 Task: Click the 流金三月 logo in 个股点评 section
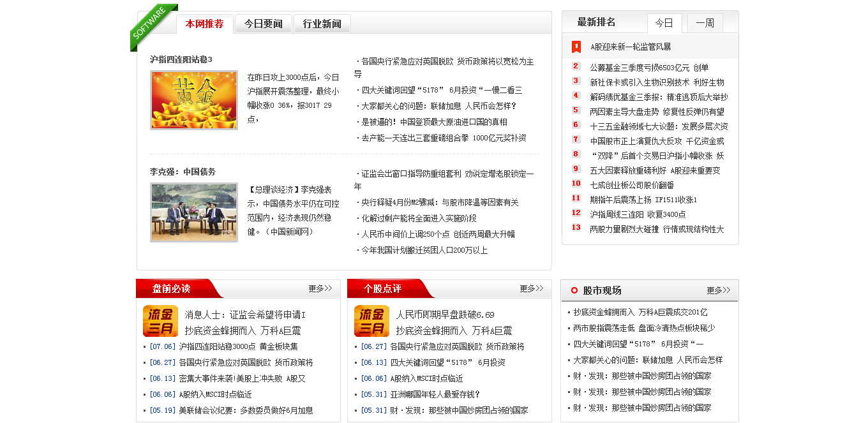click(x=371, y=321)
